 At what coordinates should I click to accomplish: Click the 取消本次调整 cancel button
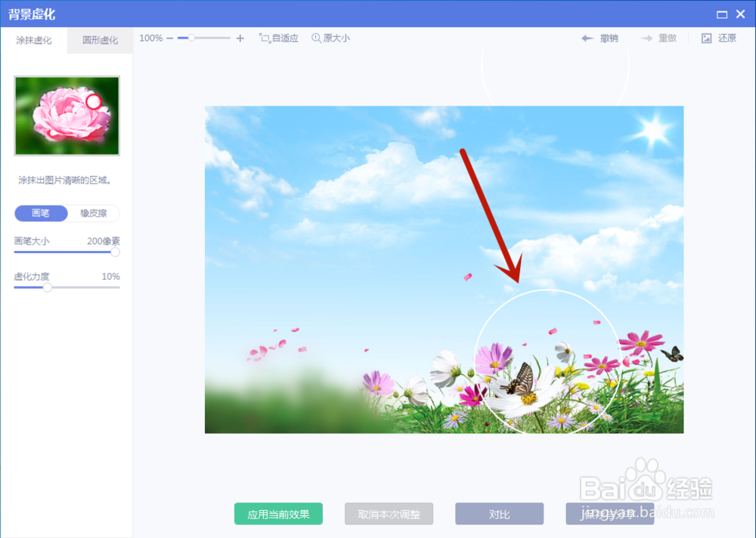pos(389,514)
